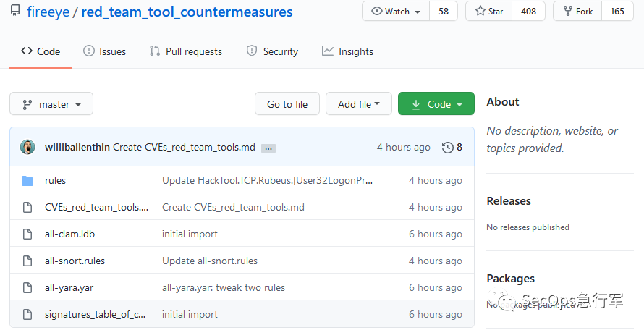
Task: Click the commit history clock icon
Action: (448, 147)
